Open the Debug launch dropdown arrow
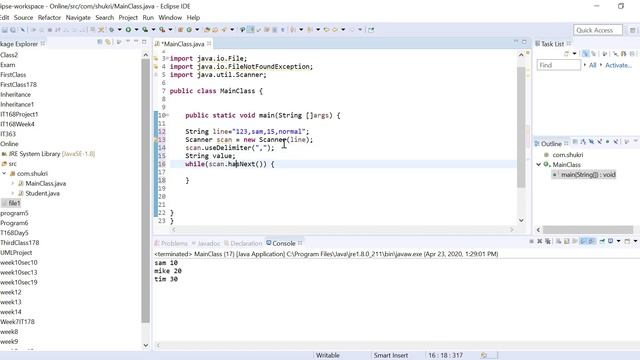This screenshot has width=640, height=360. [119, 30]
